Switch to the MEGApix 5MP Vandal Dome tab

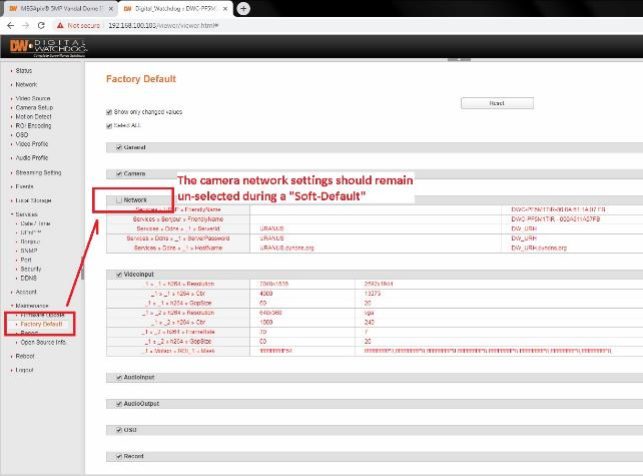click(x=60, y=8)
